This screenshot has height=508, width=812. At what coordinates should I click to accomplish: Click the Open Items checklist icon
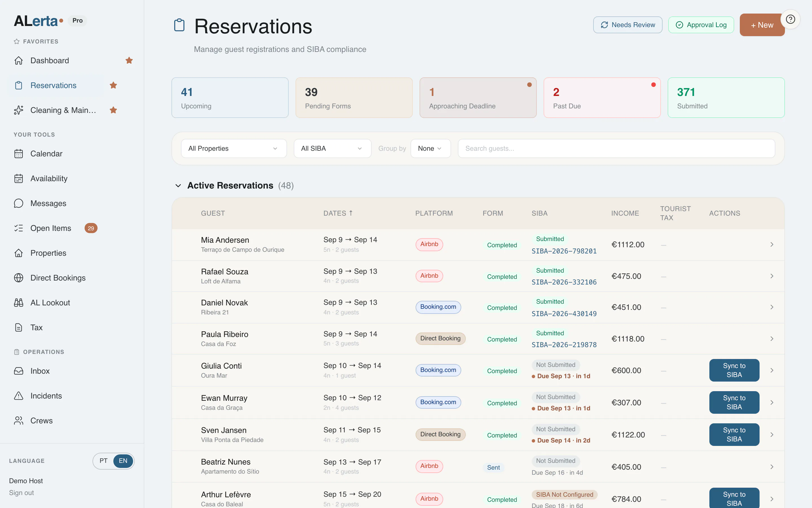point(19,228)
